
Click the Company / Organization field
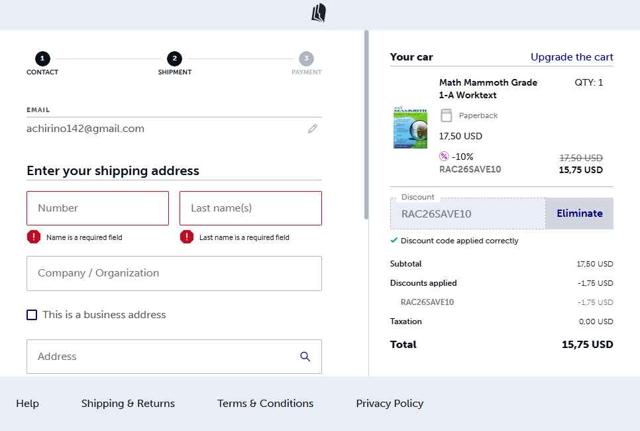[174, 273]
